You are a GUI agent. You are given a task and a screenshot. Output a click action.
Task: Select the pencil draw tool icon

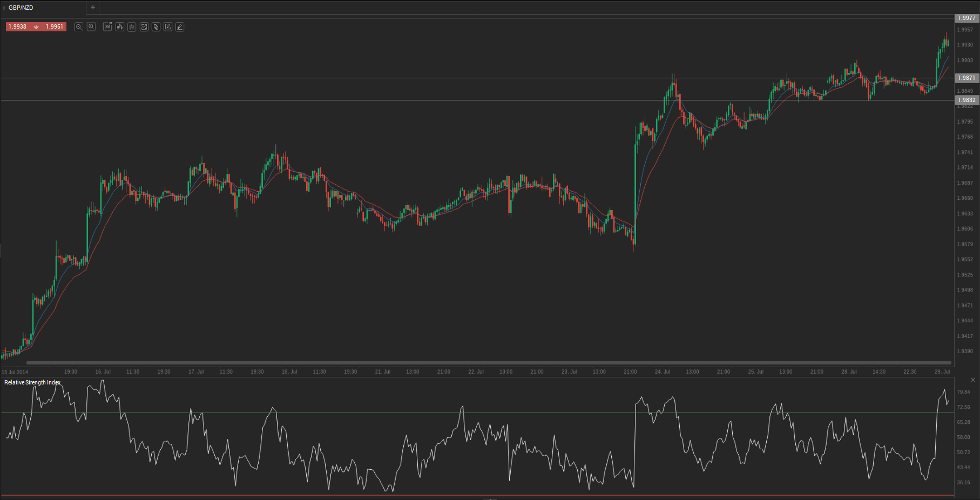click(180, 26)
